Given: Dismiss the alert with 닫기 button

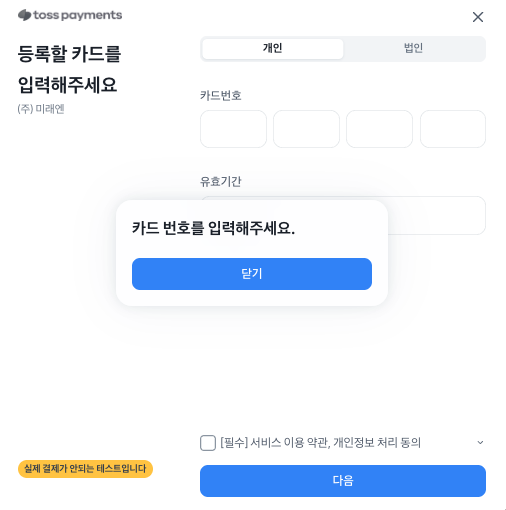Looking at the screenshot, I should coord(252,274).
